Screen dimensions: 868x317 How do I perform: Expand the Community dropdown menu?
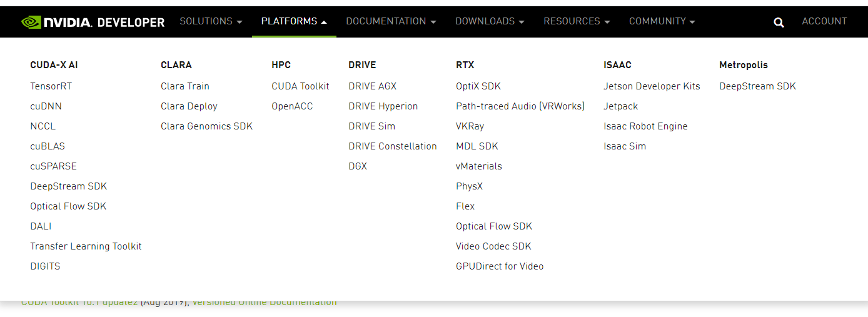pos(662,21)
